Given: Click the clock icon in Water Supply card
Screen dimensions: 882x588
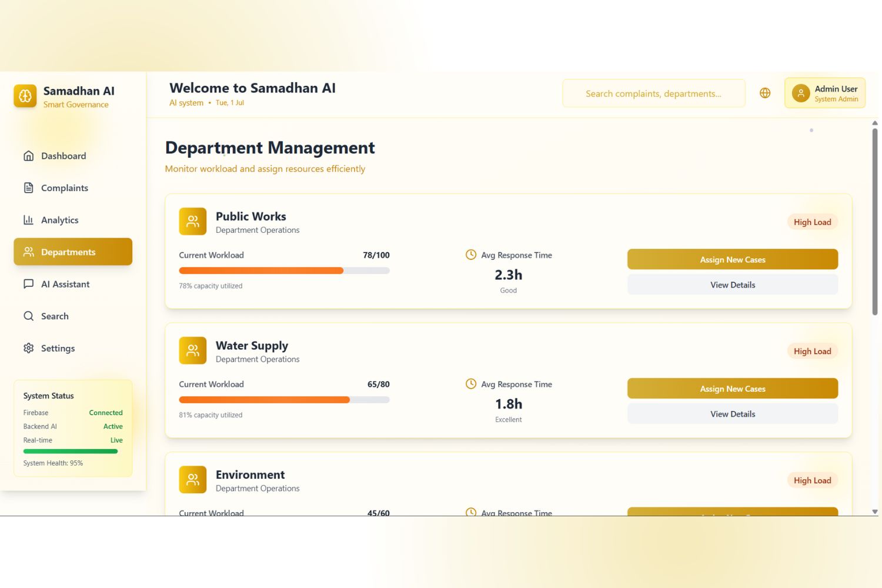Looking at the screenshot, I should [x=471, y=384].
